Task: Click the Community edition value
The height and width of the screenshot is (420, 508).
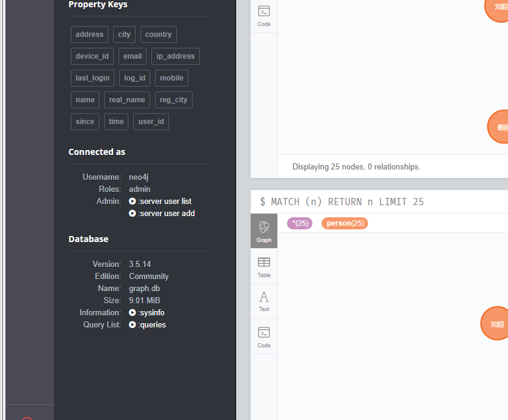Action: click(x=149, y=276)
